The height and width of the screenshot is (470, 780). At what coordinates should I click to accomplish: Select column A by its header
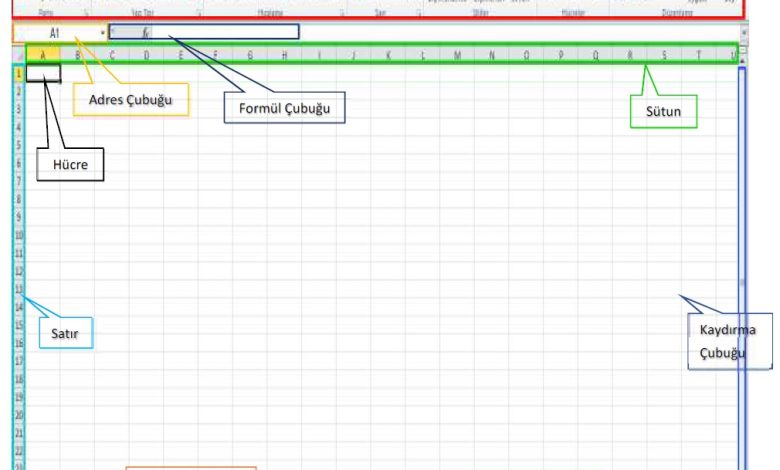point(43,55)
